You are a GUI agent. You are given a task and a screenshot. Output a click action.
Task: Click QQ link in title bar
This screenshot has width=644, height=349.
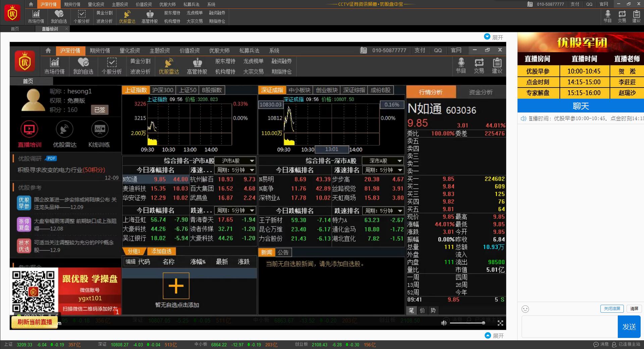pos(589,4)
